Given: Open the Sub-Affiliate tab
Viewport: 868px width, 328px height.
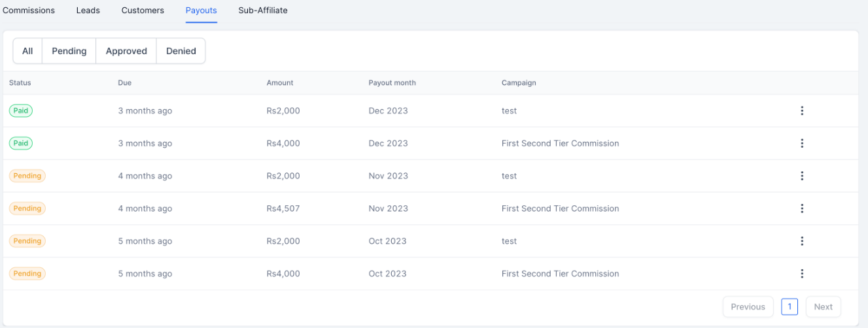Looking at the screenshot, I should (263, 10).
